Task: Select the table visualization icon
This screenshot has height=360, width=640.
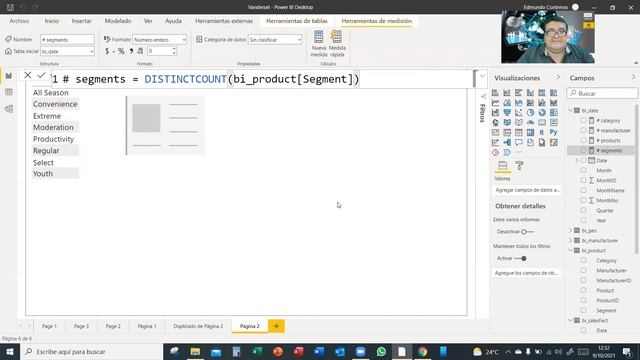Action: (x=518, y=132)
